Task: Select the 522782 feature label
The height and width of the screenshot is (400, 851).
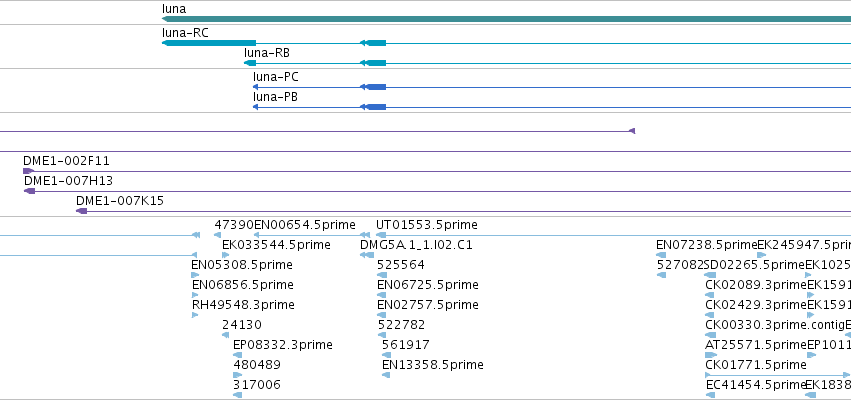Action: click(x=401, y=325)
